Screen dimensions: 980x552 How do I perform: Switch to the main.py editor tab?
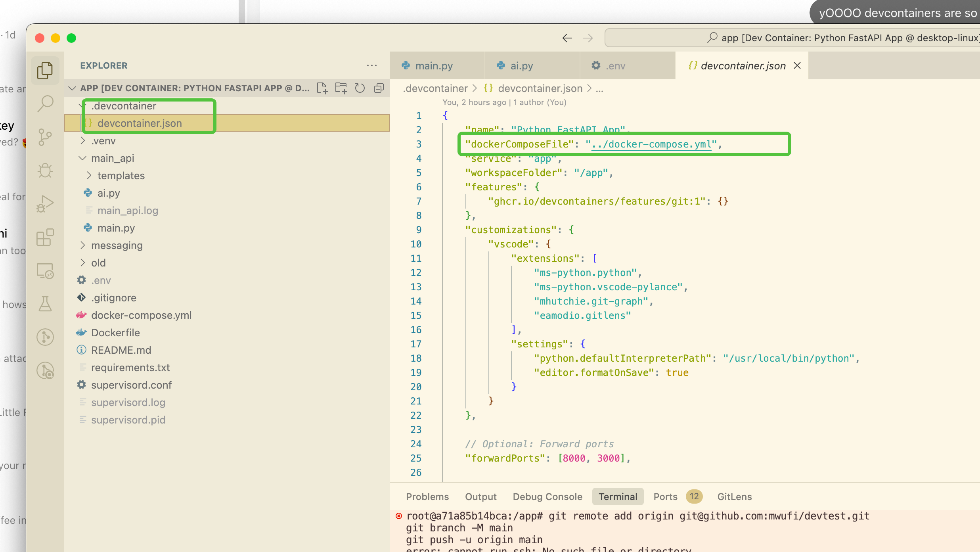point(434,65)
